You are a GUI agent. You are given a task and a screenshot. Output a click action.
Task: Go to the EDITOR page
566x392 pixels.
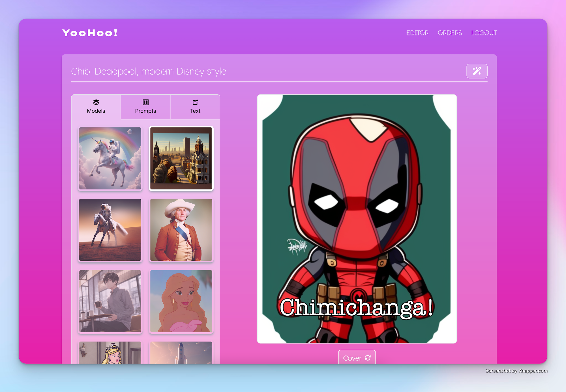[417, 33]
